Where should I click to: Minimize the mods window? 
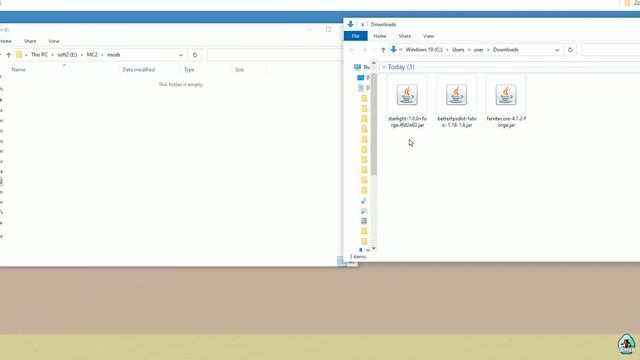pos(309,29)
